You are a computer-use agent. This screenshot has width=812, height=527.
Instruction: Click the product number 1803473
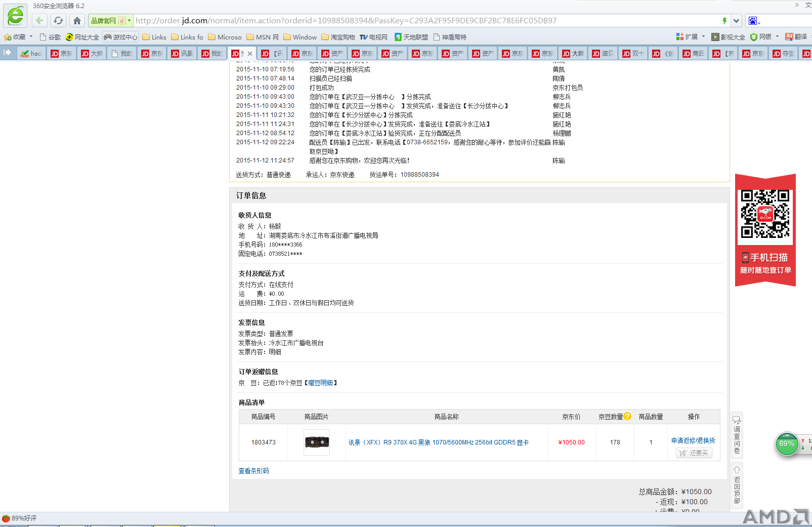(264, 442)
